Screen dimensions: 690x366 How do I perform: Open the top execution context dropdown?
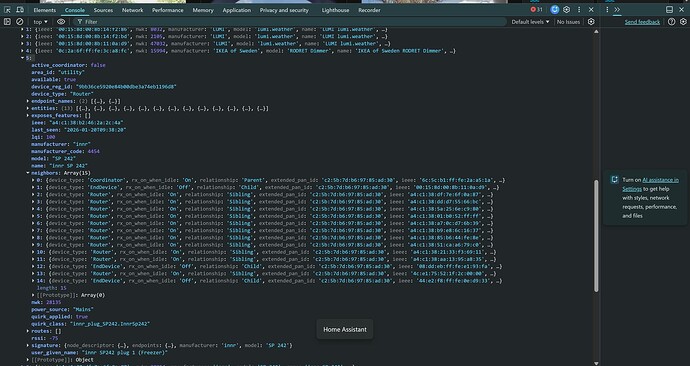click(x=40, y=22)
